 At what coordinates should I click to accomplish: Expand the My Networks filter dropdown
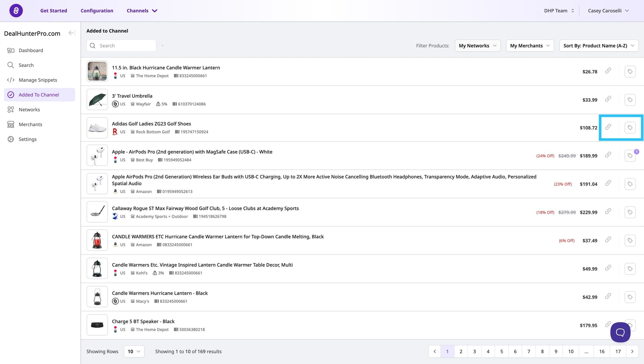pyautogui.click(x=478, y=46)
